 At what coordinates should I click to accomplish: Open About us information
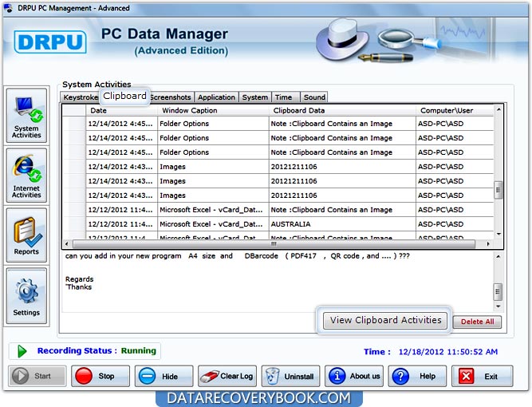pos(354,376)
